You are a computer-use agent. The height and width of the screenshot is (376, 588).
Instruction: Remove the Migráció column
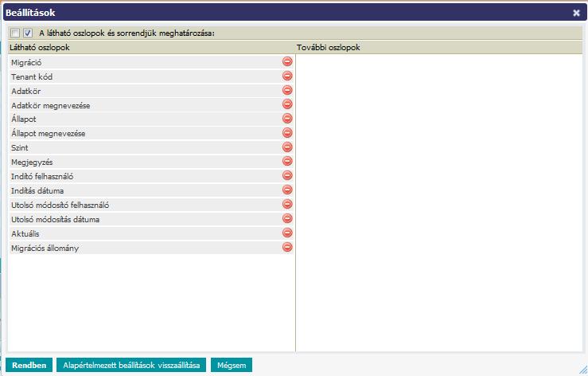(x=287, y=61)
